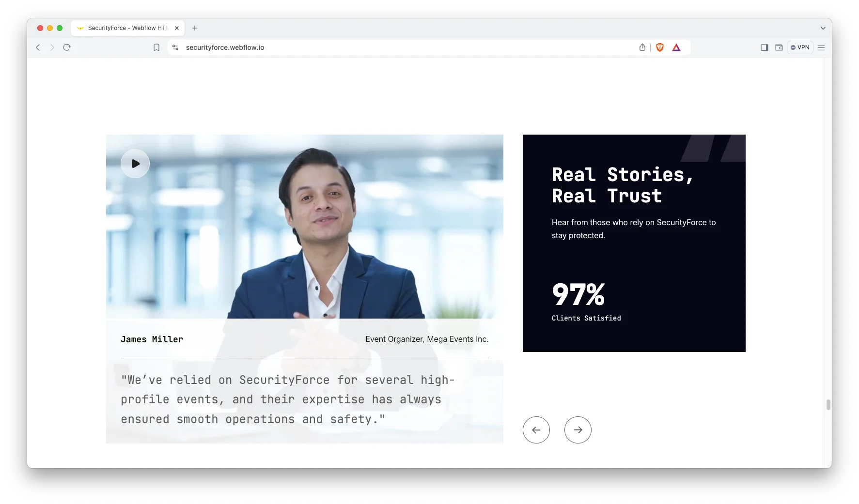This screenshot has height=504, width=859.
Task: Toggle the VPN button
Action: point(800,47)
